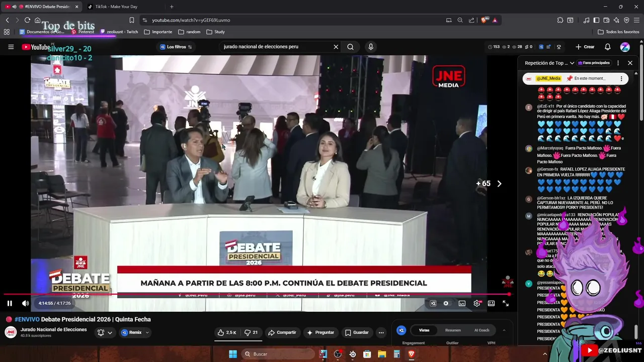Open Jurado Nacional de Elecciones channel

[53, 330]
